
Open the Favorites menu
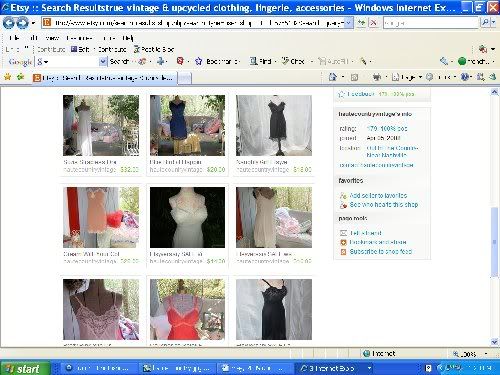pos(79,38)
